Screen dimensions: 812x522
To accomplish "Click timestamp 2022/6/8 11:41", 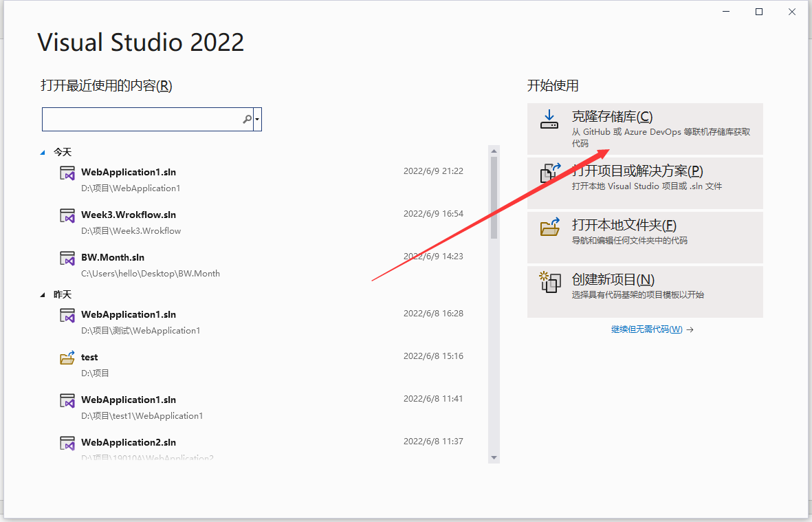I will tap(433, 398).
